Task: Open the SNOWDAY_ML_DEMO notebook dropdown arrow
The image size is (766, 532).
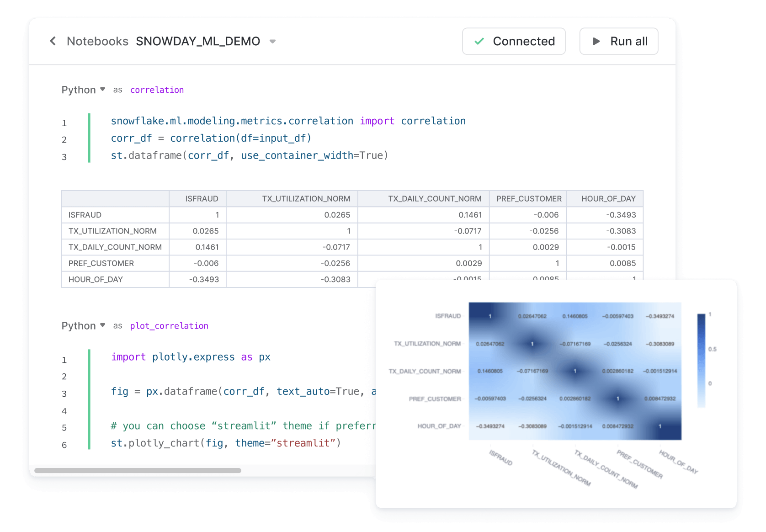Action: point(273,42)
